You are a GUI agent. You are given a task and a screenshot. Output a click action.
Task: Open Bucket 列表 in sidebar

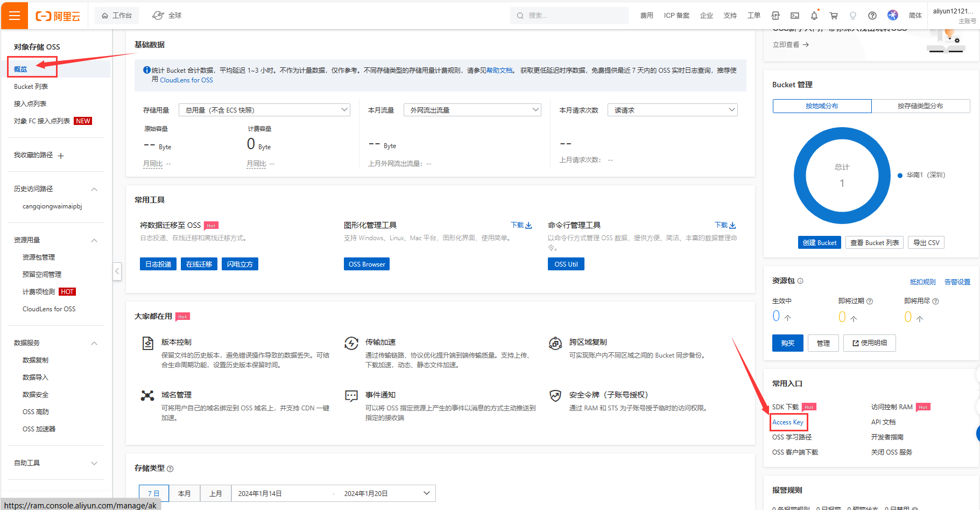(31, 87)
